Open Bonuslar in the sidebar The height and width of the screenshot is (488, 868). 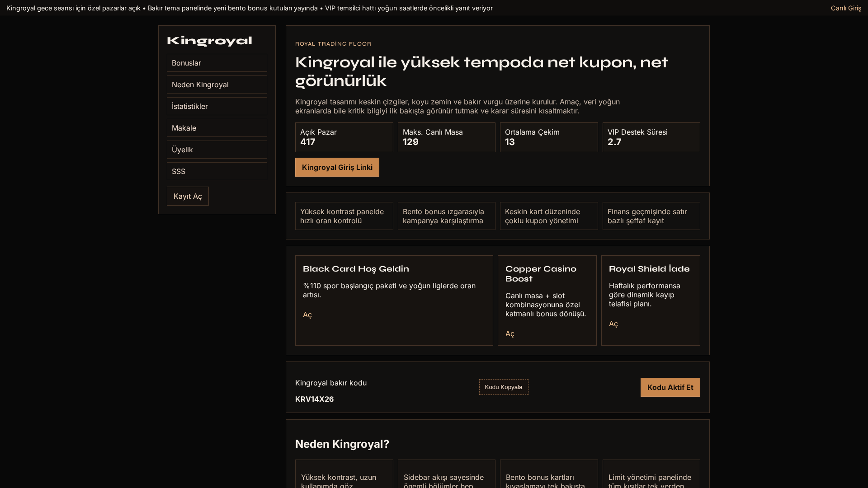[217, 63]
